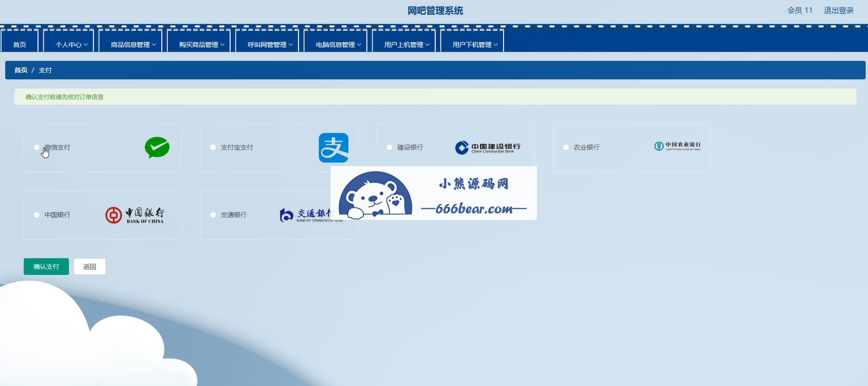The height and width of the screenshot is (386, 868).
Task: Click the 首页 breadcrumb link
Action: pyautogui.click(x=21, y=70)
